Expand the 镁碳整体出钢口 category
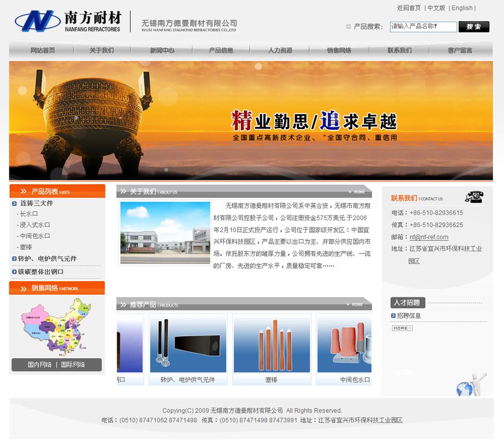Image resolution: width=504 pixels, height=441 pixels. coord(41,272)
